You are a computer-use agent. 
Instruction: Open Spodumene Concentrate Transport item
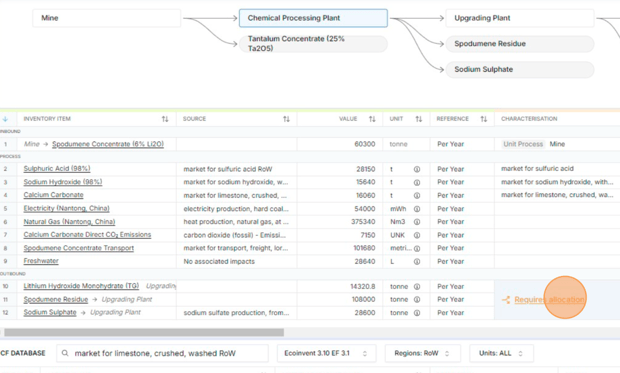[x=79, y=248]
